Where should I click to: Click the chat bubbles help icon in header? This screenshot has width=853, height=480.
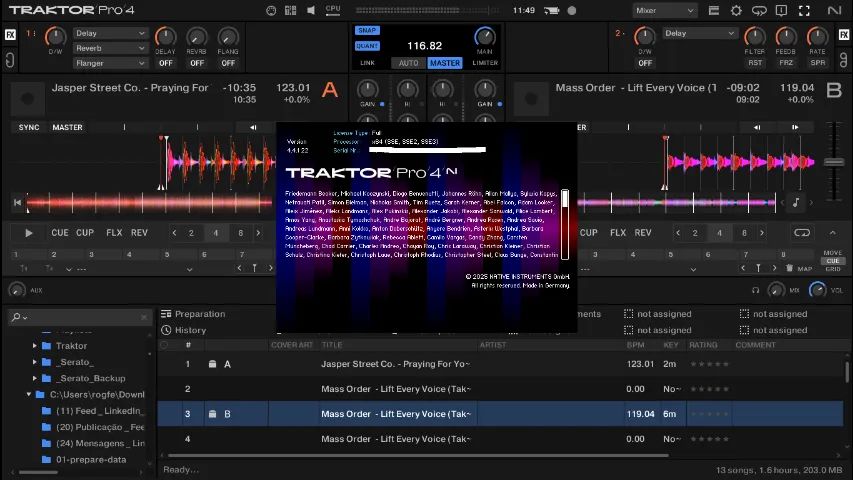click(759, 10)
